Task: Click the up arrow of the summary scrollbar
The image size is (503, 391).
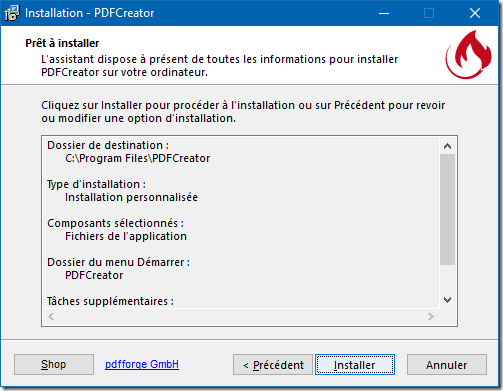Action: (447, 146)
